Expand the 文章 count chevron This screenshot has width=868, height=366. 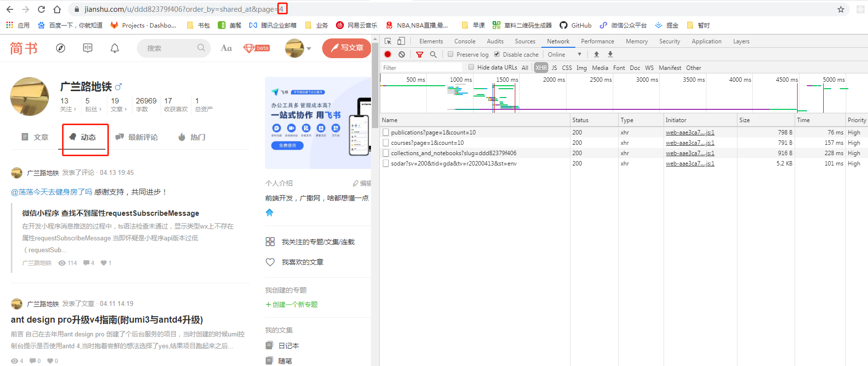pos(126,109)
